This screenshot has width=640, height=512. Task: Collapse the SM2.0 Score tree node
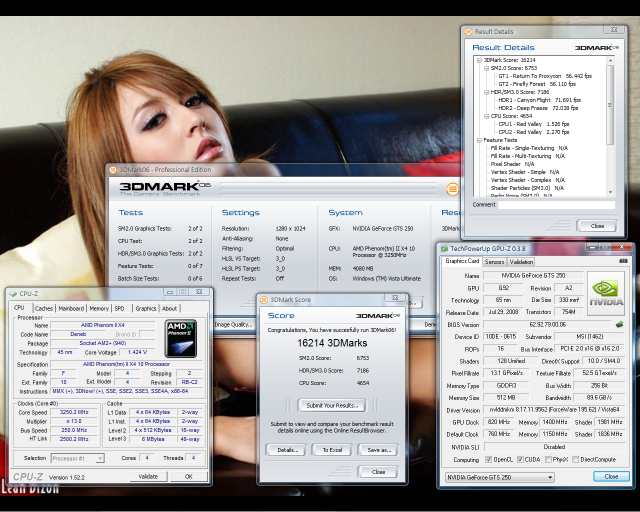[x=487, y=68]
